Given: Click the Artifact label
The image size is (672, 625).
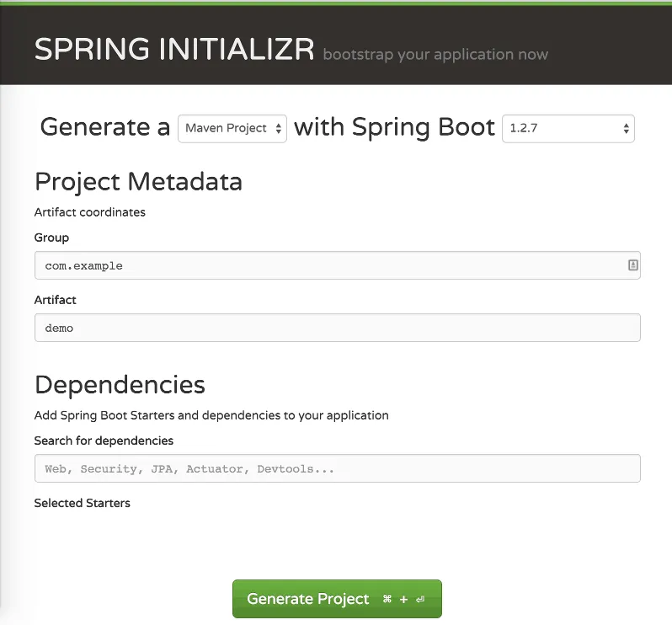Looking at the screenshot, I should (56, 300).
